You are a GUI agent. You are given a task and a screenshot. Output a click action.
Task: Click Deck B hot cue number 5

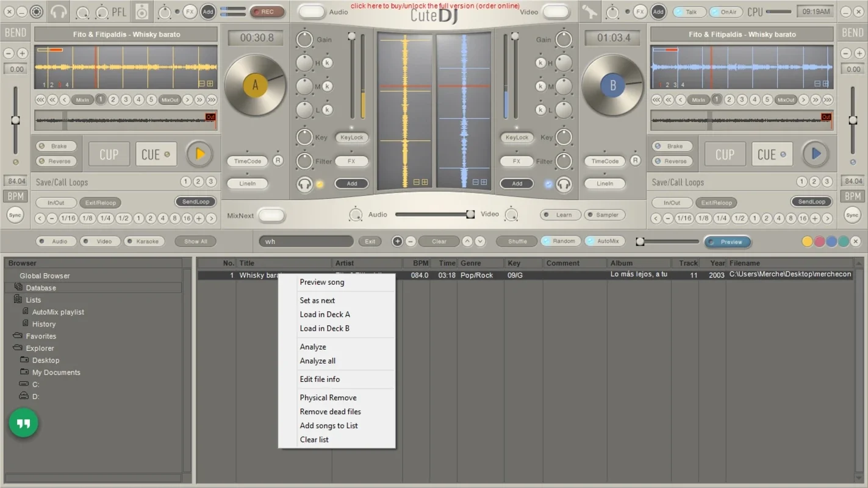click(x=767, y=99)
